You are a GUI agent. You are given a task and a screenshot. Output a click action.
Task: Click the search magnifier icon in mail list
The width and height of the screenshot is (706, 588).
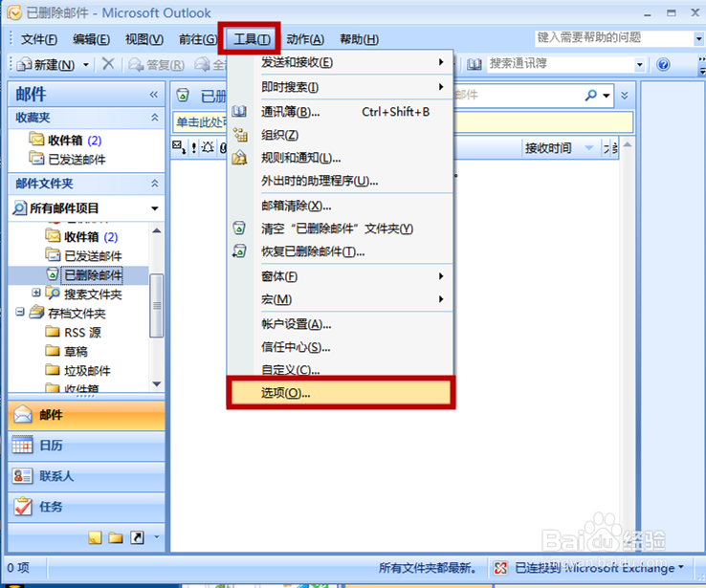tap(591, 95)
